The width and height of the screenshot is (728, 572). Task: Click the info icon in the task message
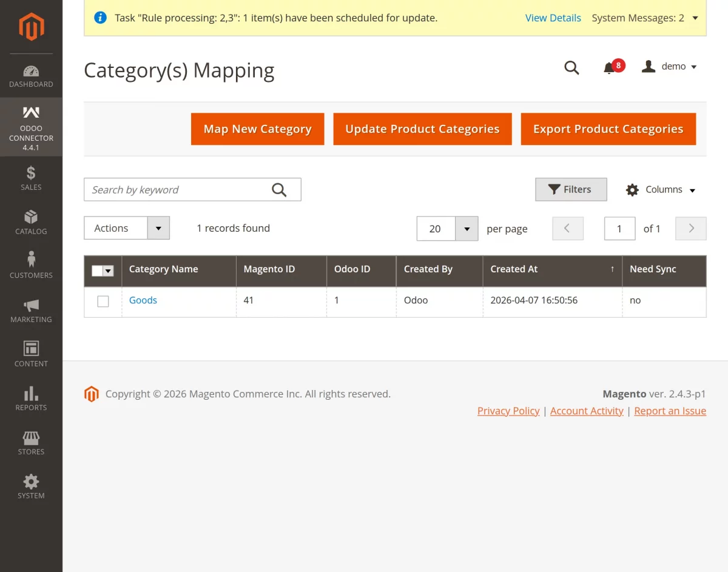101,18
